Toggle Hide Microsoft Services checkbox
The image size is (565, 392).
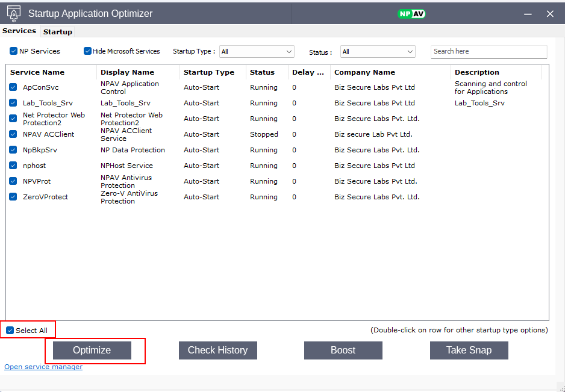(87, 51)
